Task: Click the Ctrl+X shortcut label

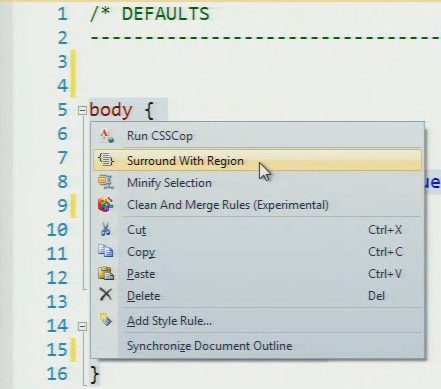Action: [x=385, y=230]
